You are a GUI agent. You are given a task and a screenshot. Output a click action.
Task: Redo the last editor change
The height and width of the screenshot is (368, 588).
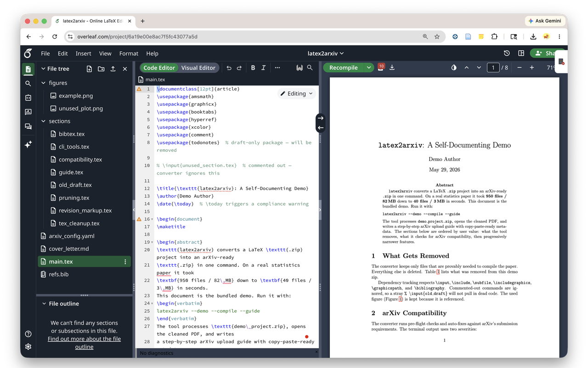click(x=239, y=68)
